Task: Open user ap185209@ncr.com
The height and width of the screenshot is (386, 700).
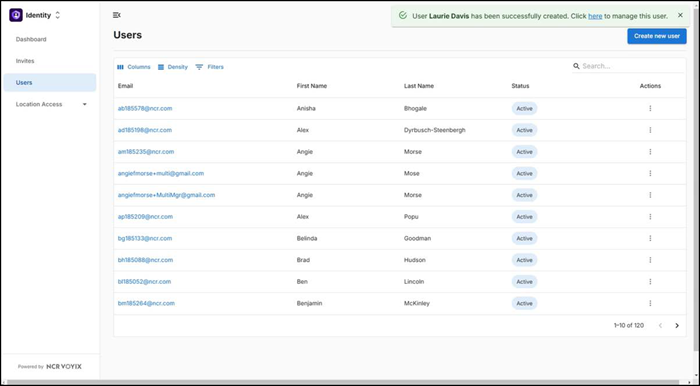Action: point(145,216)
